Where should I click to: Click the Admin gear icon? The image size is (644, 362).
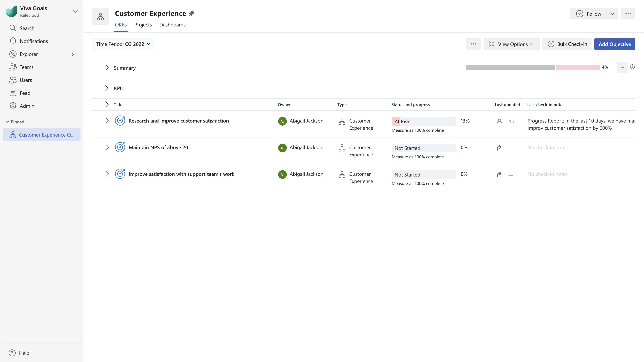coord(13,106)
